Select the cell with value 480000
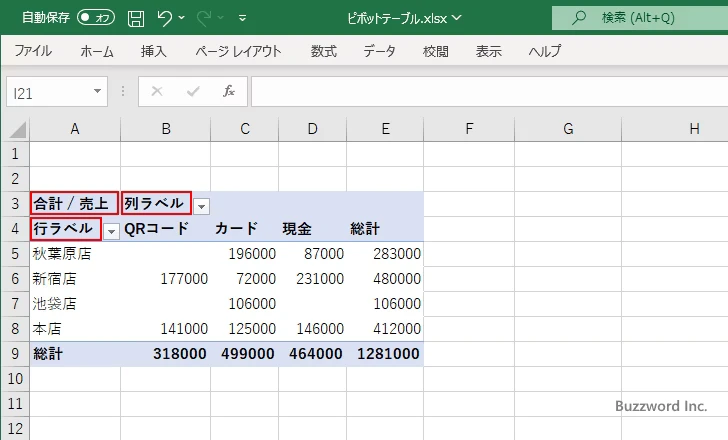This screenshot has width=728, height=440. pos(385,279)
